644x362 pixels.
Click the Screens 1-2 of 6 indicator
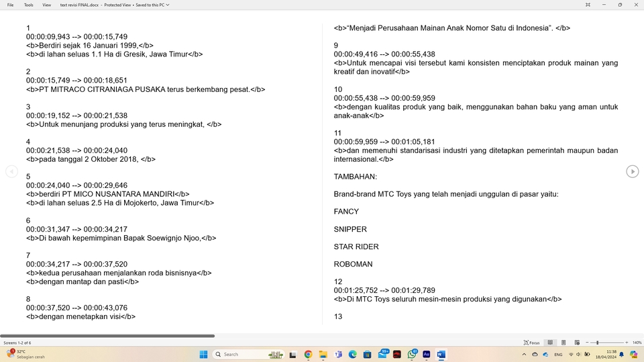tap(17, 343)
